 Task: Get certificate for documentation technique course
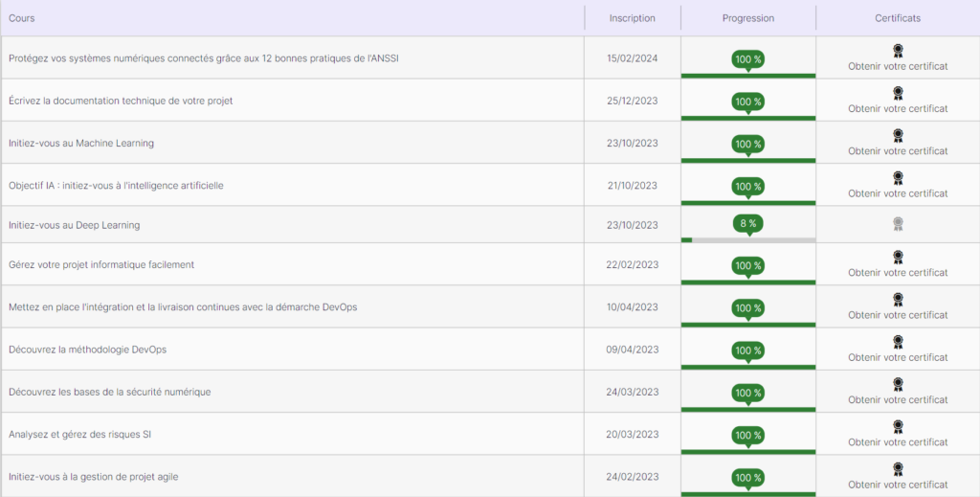tap(898, 109)
